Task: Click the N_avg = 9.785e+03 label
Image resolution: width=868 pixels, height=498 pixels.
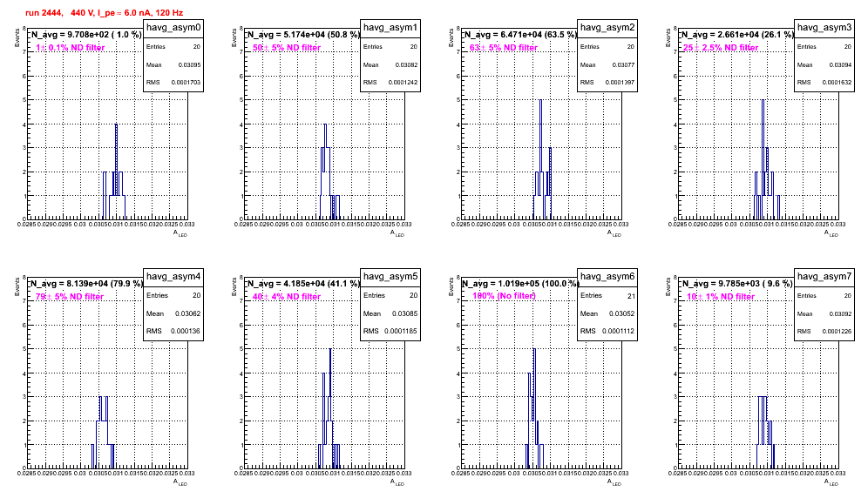Action: point(736,283)
